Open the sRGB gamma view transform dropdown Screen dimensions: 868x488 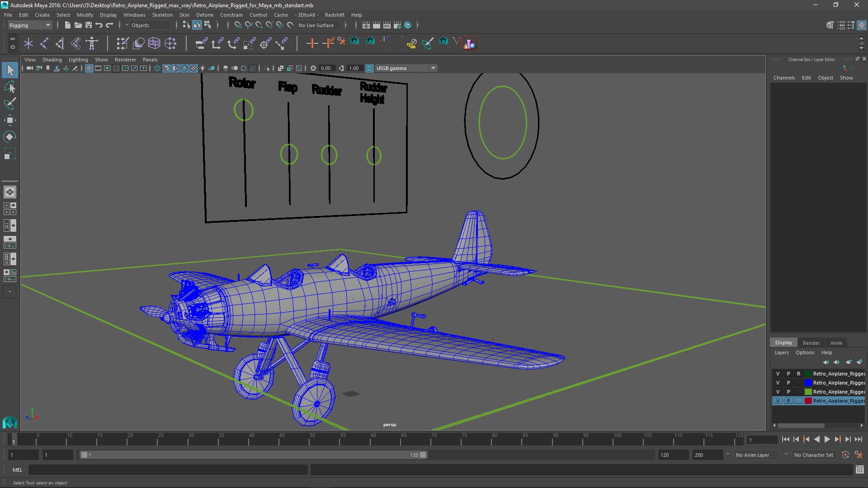tap(406, 68)
